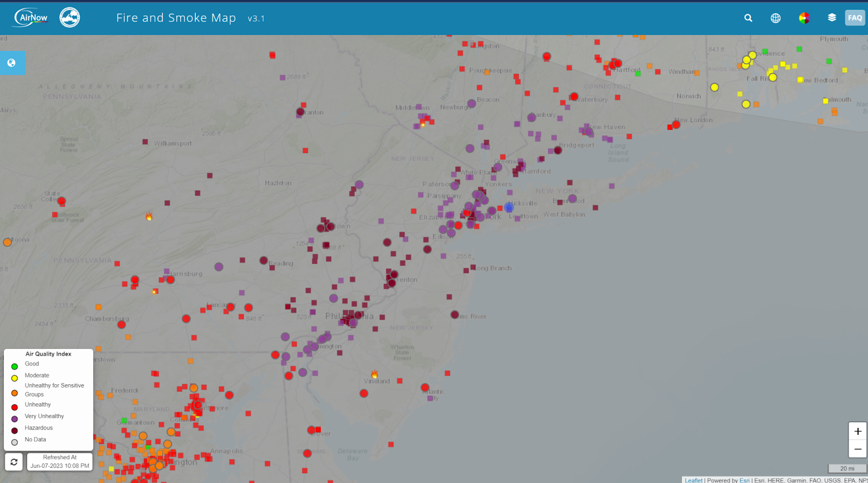Zoom out with the minus button
Image resolution: width=868 pixels, height=483 pixels.
(x=858, y=449)
